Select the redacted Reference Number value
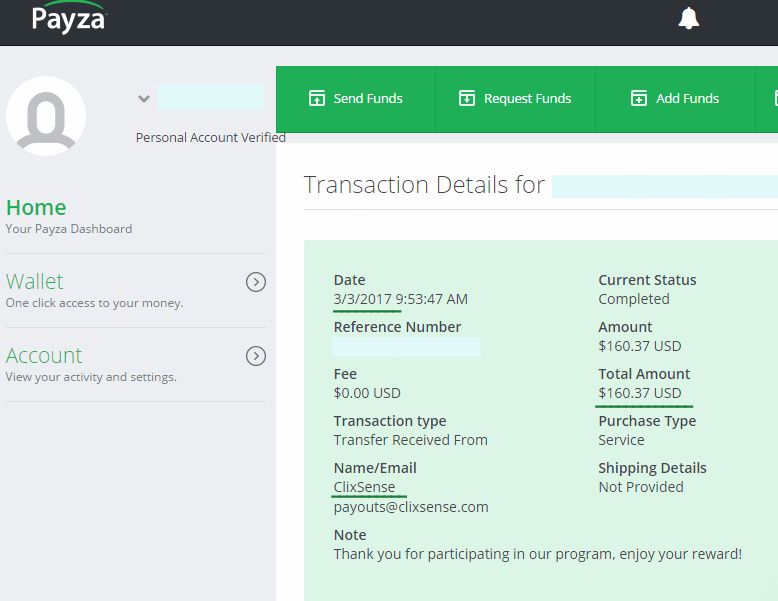778x601 pixels. [x=406, y=347]
